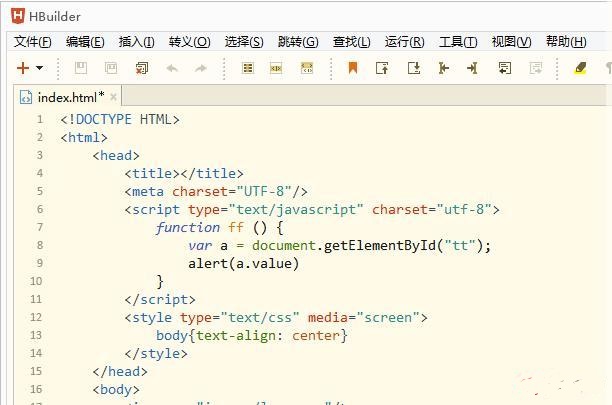This screenshot has width=612, height=405.
Task: Click the first yellow code-format icon
Action: [248, 68]
